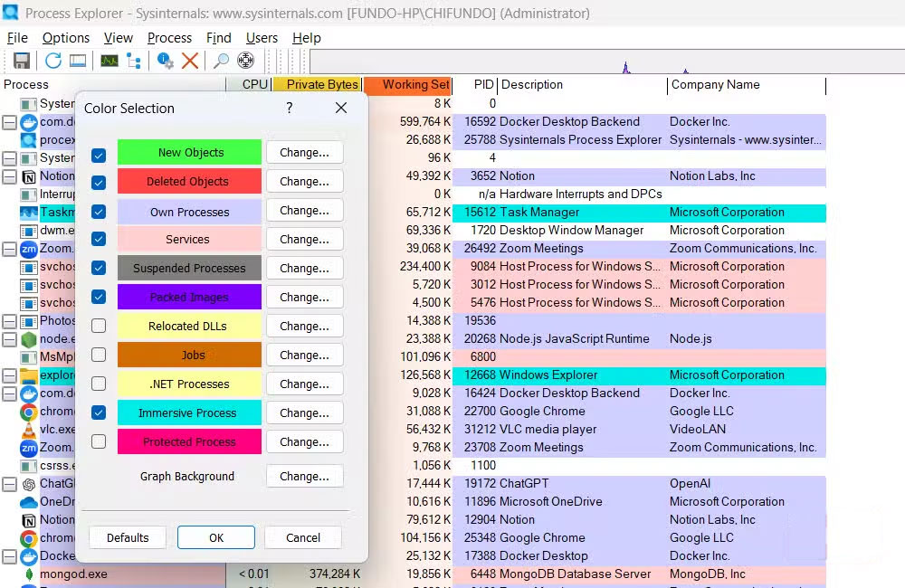Screen dimensions: 905x588
Task: Toggle the process tree view icon
Action: click(134, 61)
